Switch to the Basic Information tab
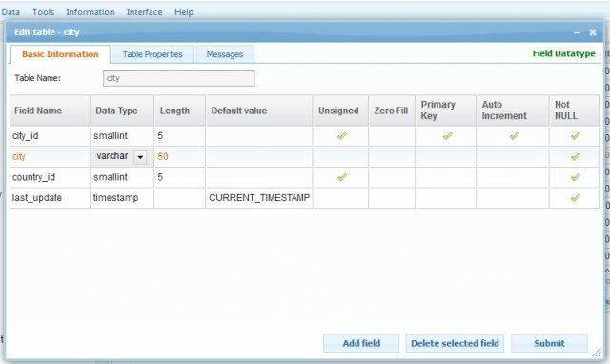Image resolution: width=610 pixels, height=364 pixels. click(x=60, y=54)
